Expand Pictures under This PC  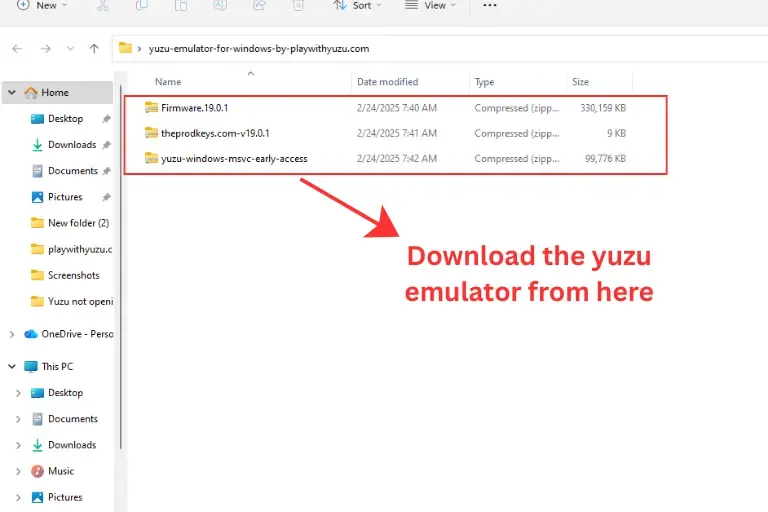tap(19, 497)
